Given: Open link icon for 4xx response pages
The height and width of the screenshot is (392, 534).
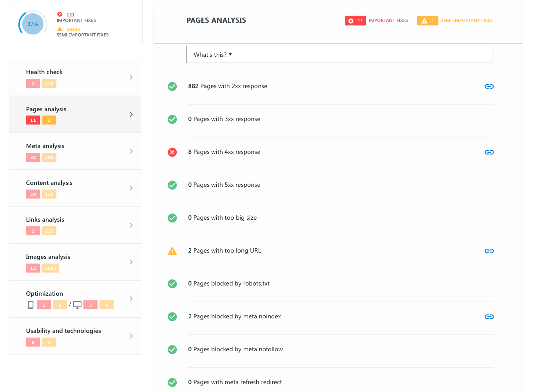Looking at the screenshot, I should 489,152.
